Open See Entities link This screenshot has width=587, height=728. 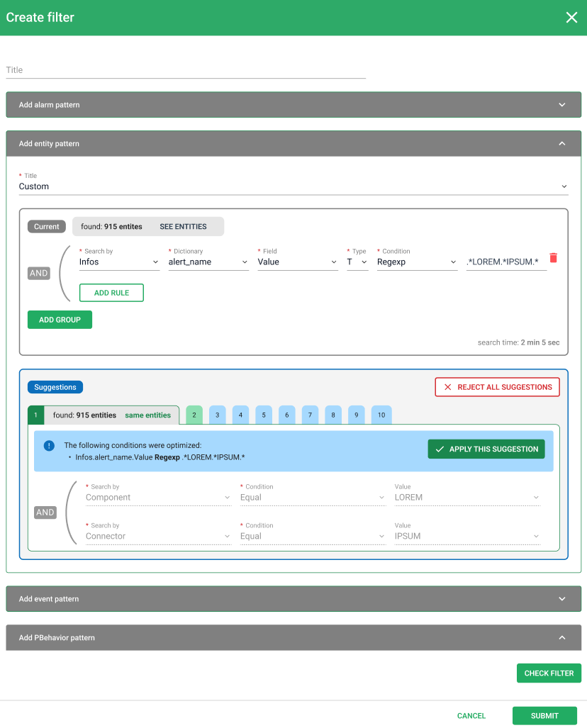183,227
